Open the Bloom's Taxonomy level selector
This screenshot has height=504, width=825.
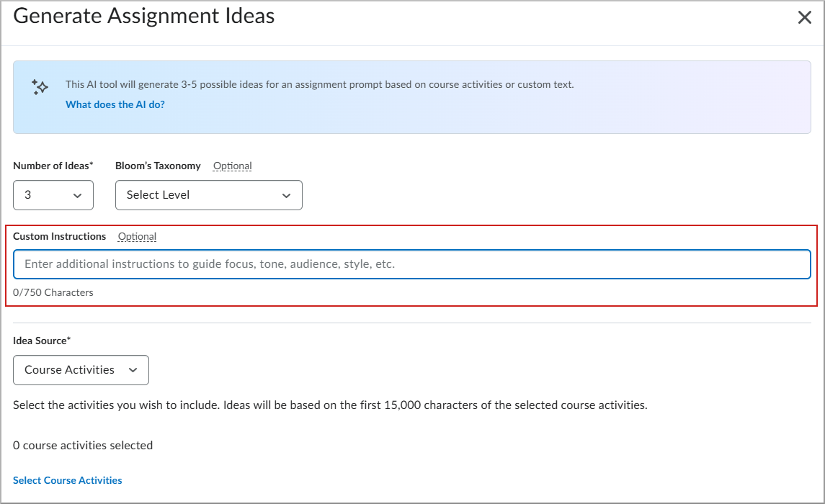pyautogui.click(x=208, y=194)
